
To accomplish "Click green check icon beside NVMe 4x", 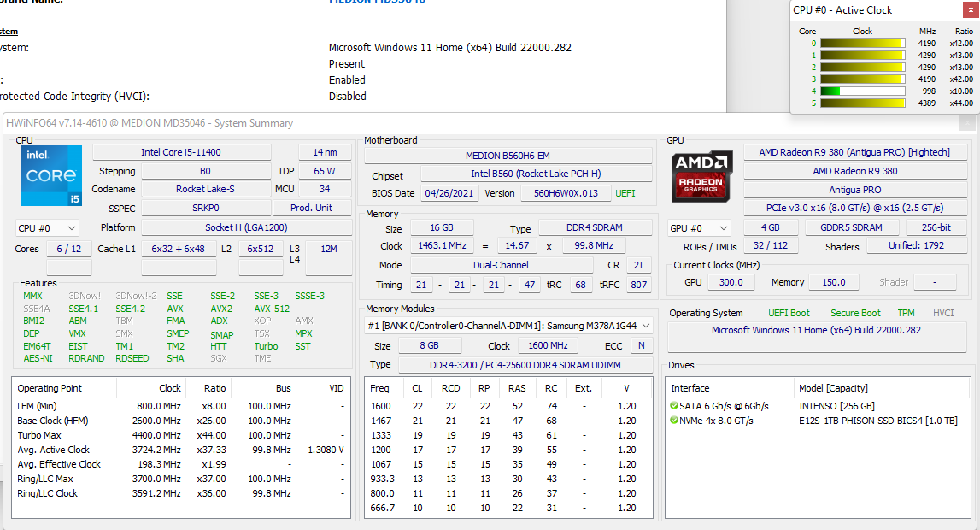I will click(674, 421).
